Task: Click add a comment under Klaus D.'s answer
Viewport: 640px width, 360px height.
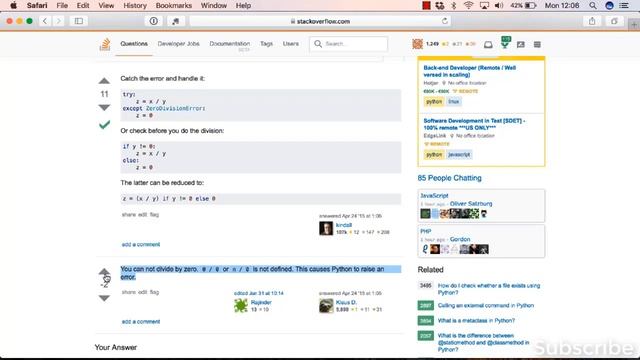Action: tap(141, 322)
